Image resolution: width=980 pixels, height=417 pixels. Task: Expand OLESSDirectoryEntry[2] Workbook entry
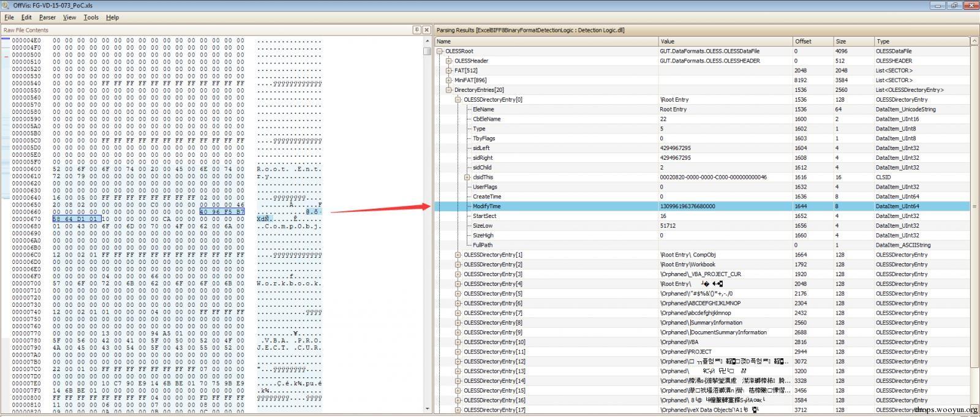[458, 265]
